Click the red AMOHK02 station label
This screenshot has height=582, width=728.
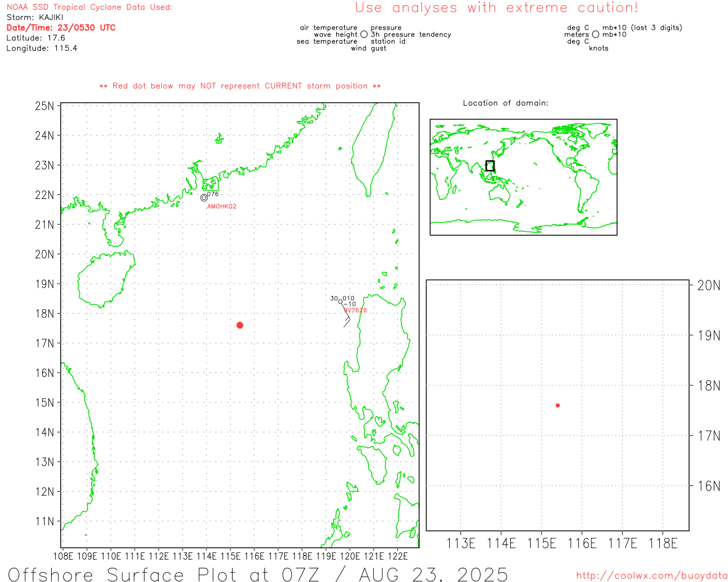click(x=222, y=207)
